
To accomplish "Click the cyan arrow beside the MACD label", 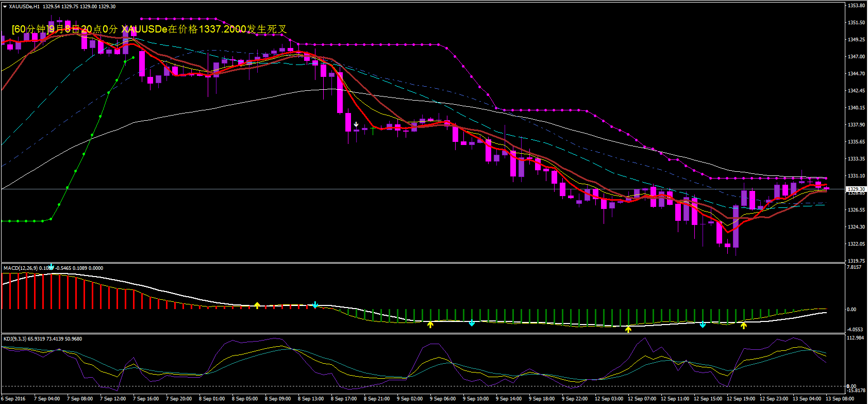I will [51, 267].
